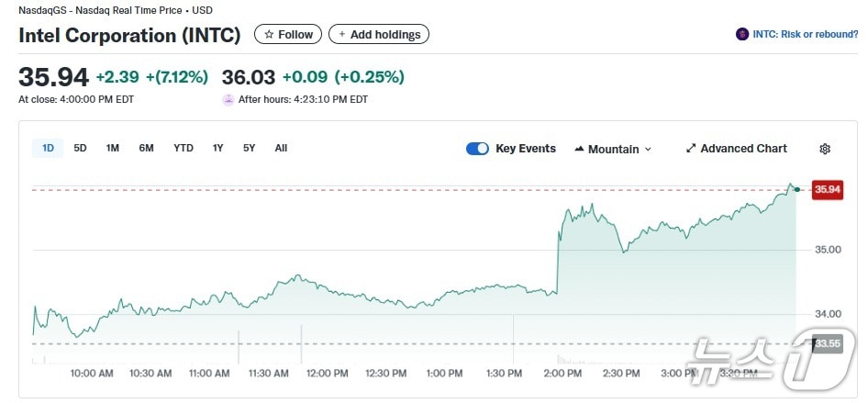This screenshot has width=868, height=403.
Task: Expand the Mountain chart type dropdown
Action: point(648,150)
